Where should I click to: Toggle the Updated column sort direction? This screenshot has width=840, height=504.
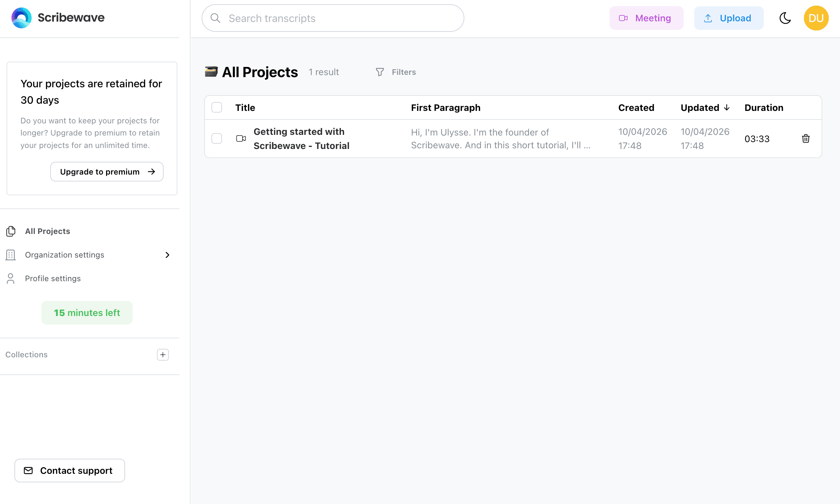[x=726, y=107]
